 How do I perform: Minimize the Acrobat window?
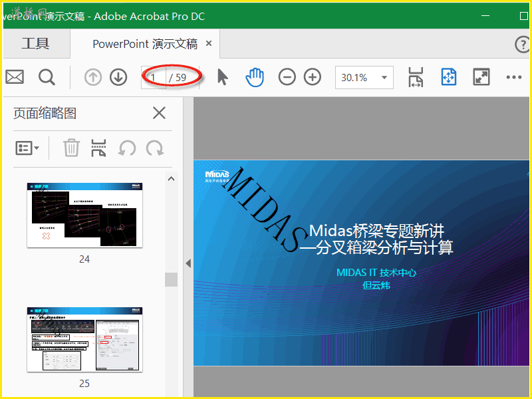[485, 15]
